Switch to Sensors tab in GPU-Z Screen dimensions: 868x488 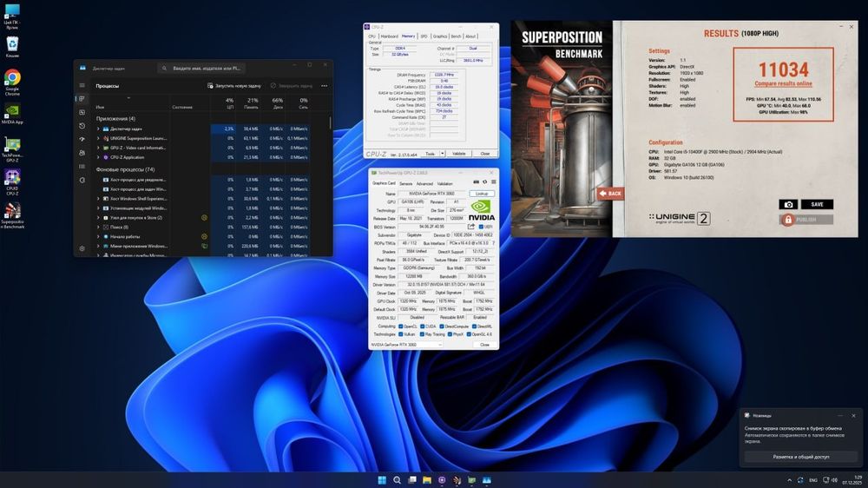[405, 183]
